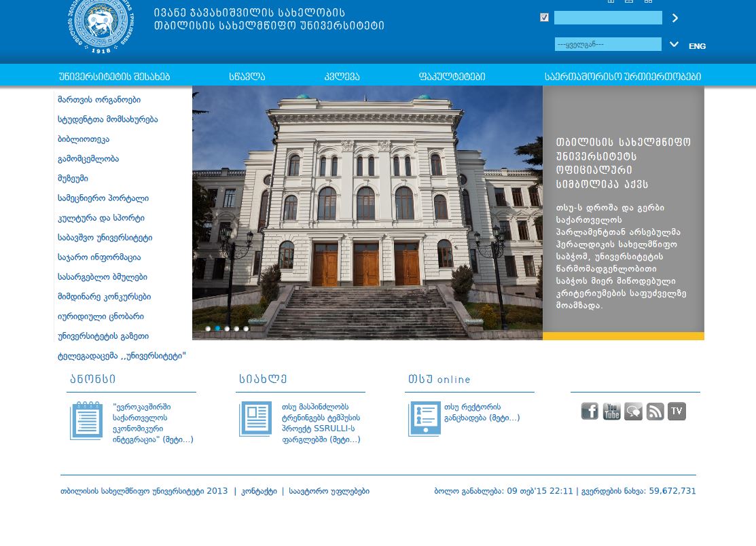Open the YouTube channel icon
The width and height of the screenshot is (756, 546).
pyautogui.click(x=611, y=411)
